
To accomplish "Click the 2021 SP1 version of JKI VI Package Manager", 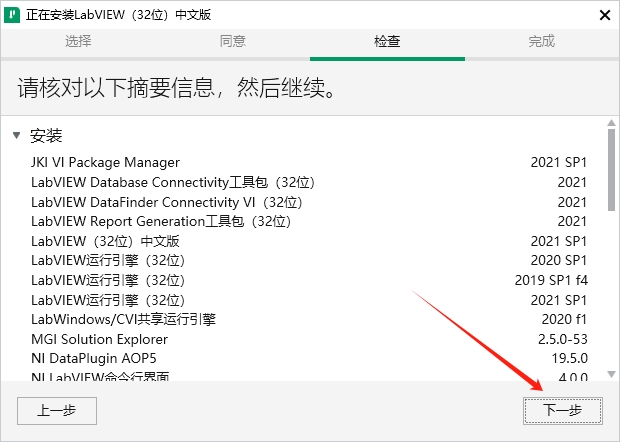I will pos(559,162).
